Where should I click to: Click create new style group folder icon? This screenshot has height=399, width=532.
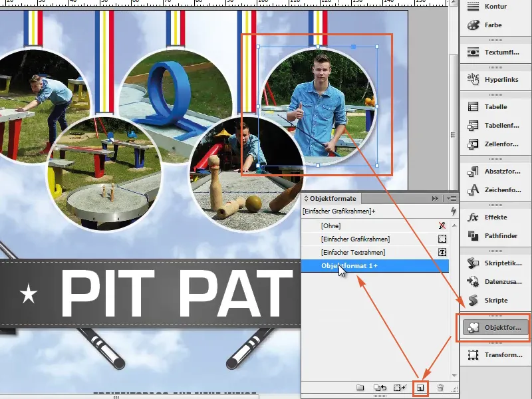tap(360, 388)
